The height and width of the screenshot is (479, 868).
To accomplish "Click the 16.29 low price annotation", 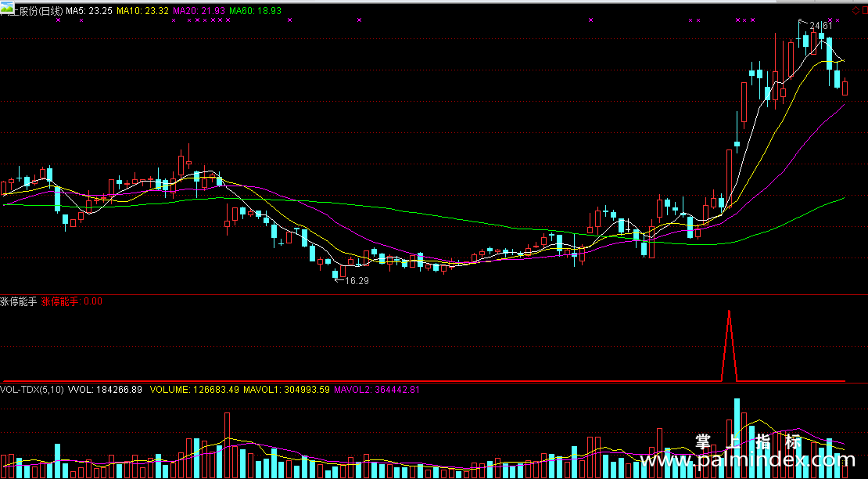I will click(x=357, y=281).
